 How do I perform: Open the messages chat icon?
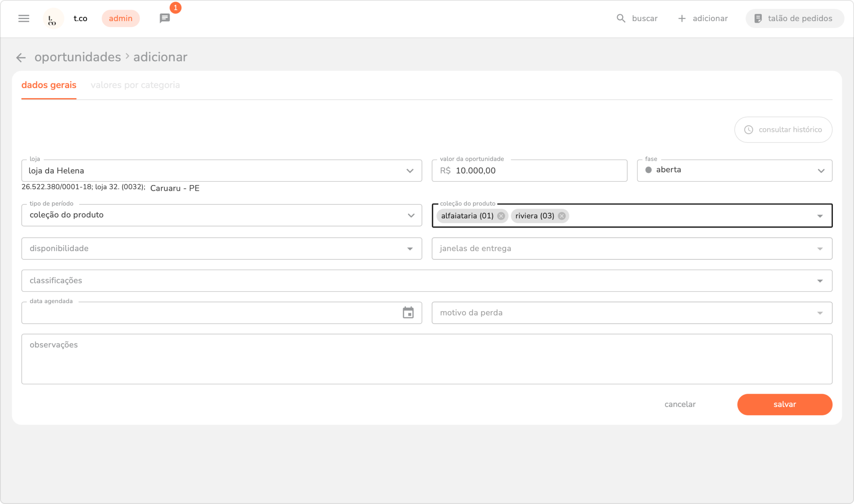164,19
